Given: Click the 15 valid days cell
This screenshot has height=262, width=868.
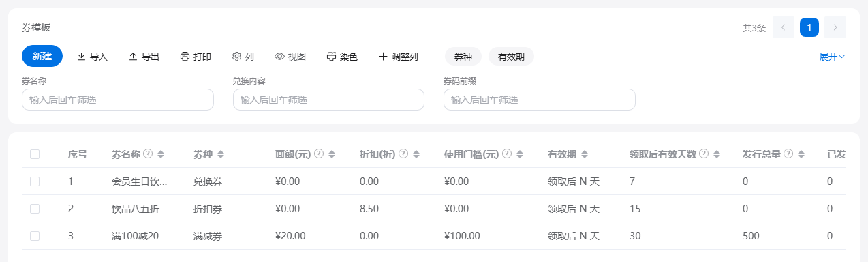Looking at the screenshot, I should click(x=635, y=209).
